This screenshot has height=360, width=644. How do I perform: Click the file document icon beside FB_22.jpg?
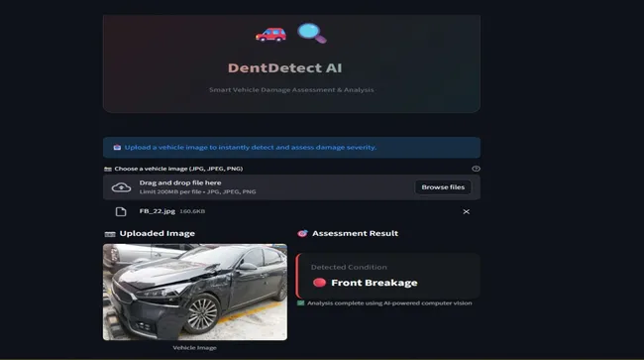point(121,211)
